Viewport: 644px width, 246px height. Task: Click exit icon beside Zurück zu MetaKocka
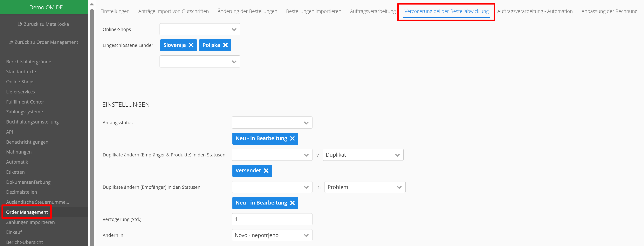click(x=20, y=24)
